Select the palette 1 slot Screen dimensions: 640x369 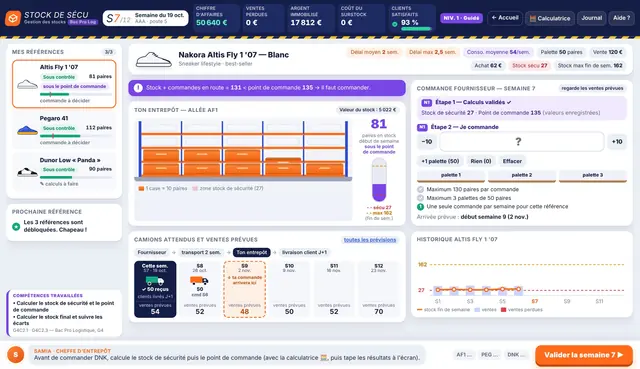451,176
